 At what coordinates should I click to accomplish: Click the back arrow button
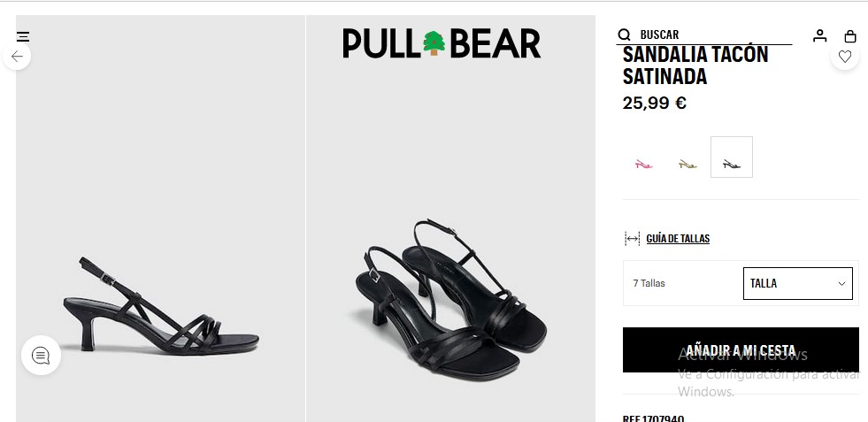17,57
